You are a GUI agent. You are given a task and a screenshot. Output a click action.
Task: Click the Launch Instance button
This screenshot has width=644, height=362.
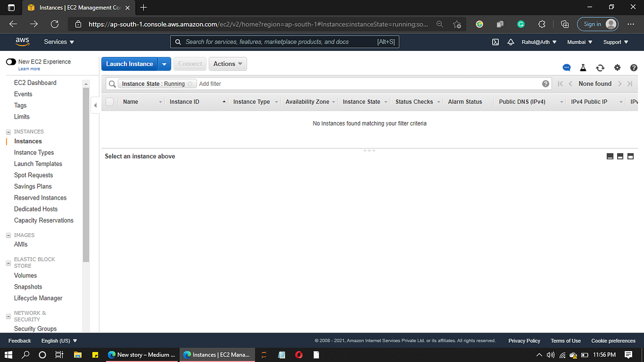129,63
